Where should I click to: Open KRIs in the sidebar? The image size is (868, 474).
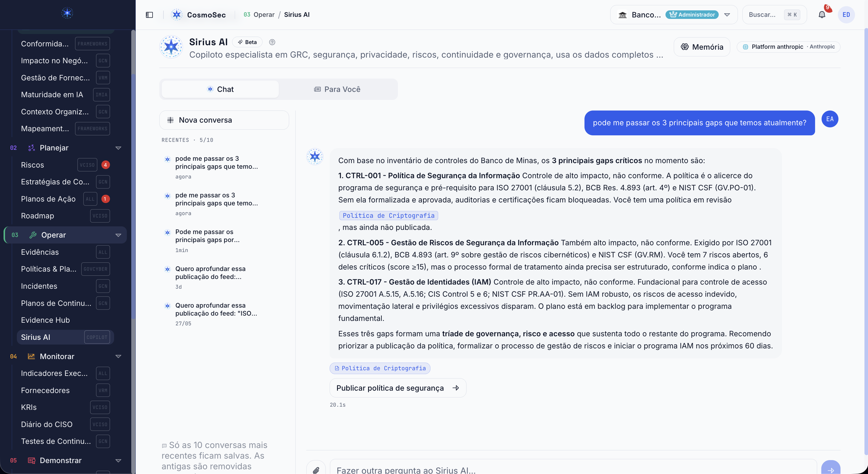[65, 407]
